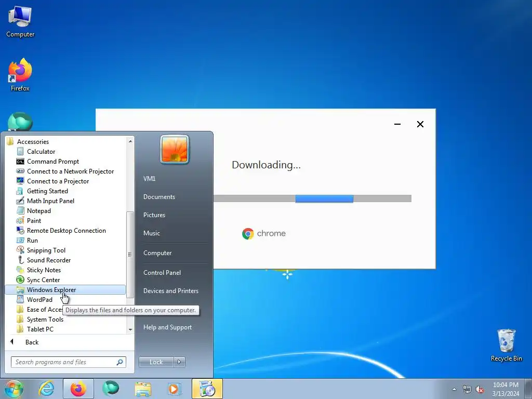Select the Recycle Bin desktop icon
This screenshot has width=532, height=399.
[506, 345]
